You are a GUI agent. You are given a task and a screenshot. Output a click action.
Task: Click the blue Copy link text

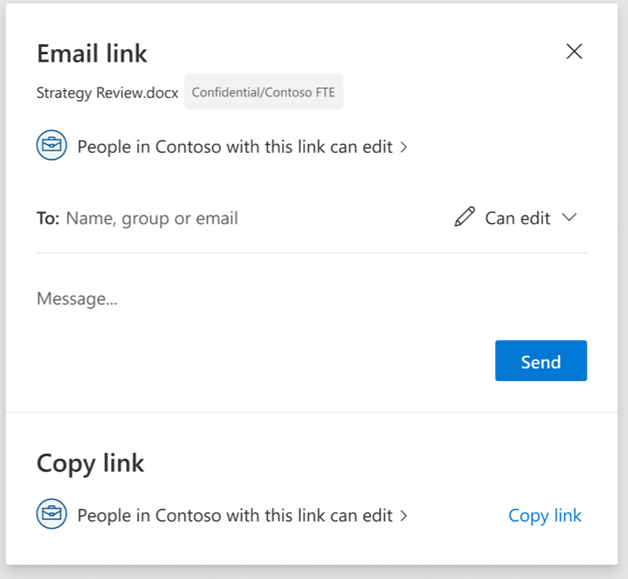545,516
